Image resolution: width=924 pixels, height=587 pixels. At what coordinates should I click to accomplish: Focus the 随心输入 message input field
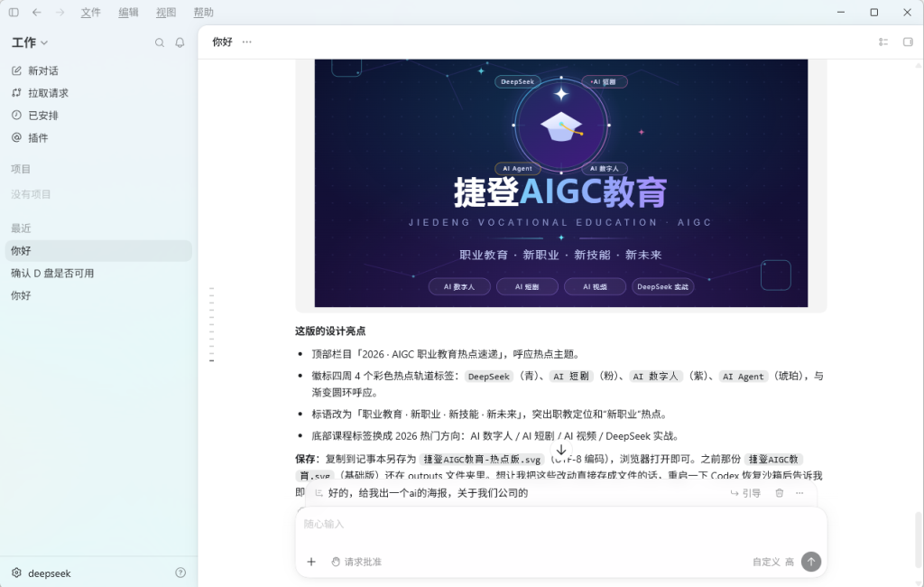pos(561,524)
